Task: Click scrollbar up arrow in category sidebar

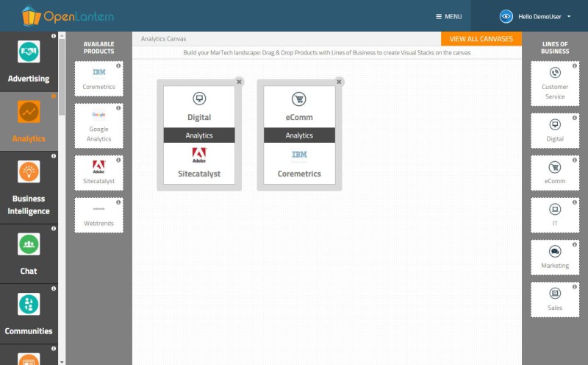Action: (62, 35)
